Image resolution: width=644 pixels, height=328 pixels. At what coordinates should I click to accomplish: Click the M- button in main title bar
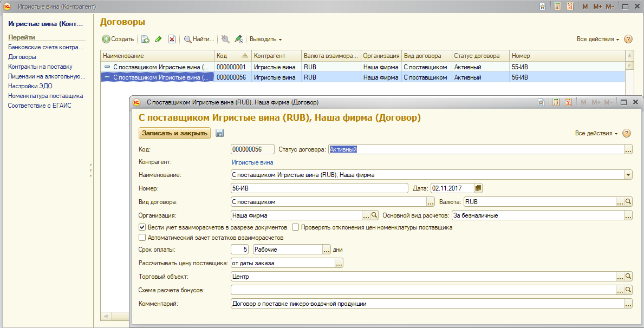[610, 6]
